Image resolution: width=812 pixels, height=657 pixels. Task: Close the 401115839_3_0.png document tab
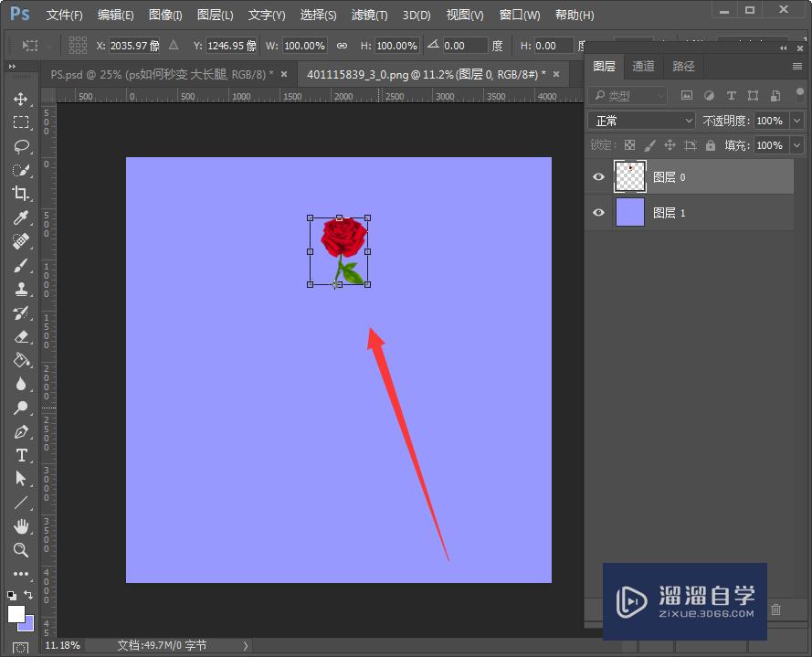[556, 74]
